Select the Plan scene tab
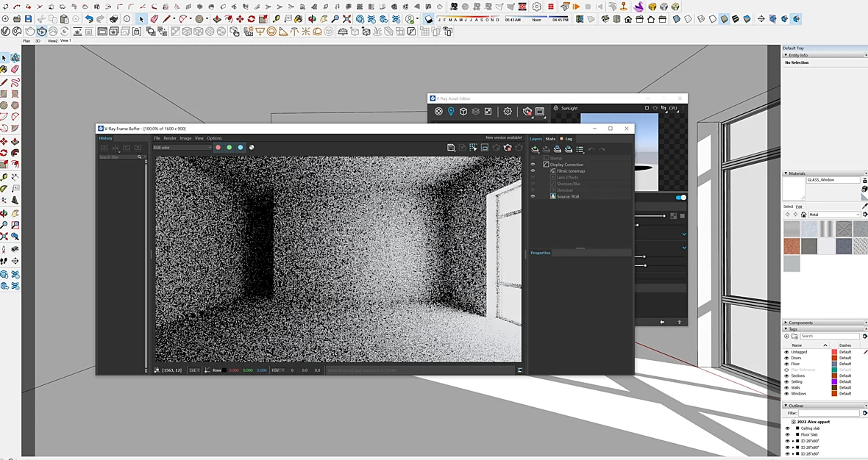This screenshot has width=868, height=460. pos(26,41)
